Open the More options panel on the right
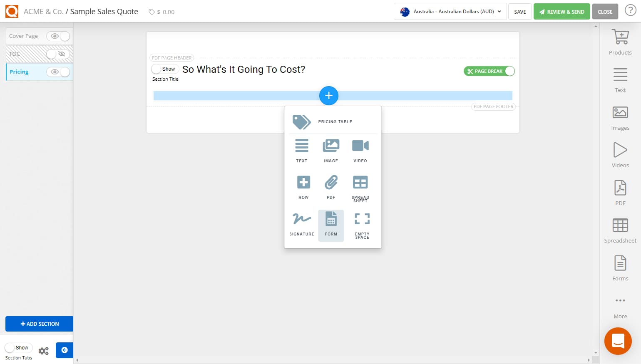The height and width of the screenshot is (364, 641). tap(620, 306)
